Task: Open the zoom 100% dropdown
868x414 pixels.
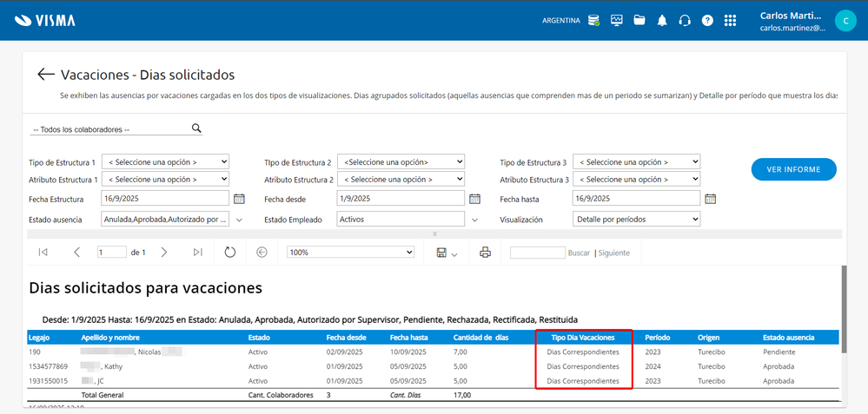Action: point(350,252)
